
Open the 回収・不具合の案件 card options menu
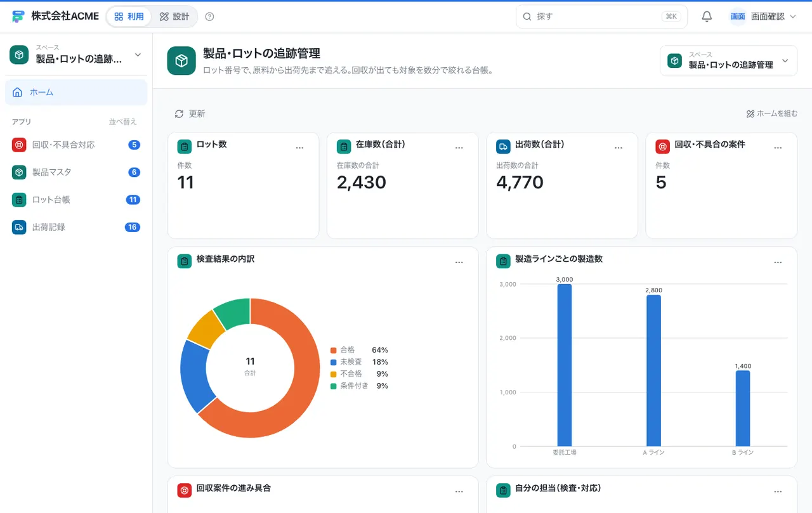[778, 148]
